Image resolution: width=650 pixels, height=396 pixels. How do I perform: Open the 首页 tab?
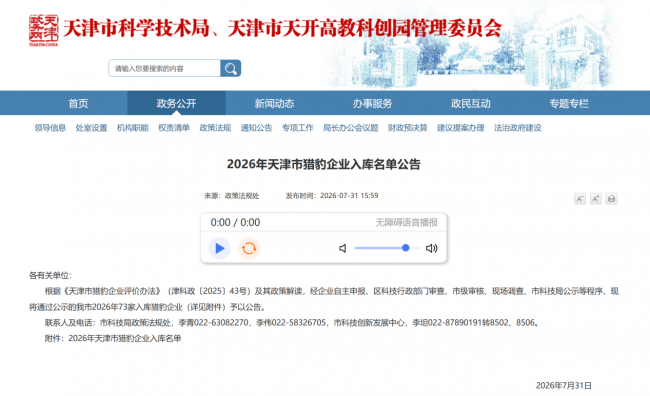(x=78, y=103)
